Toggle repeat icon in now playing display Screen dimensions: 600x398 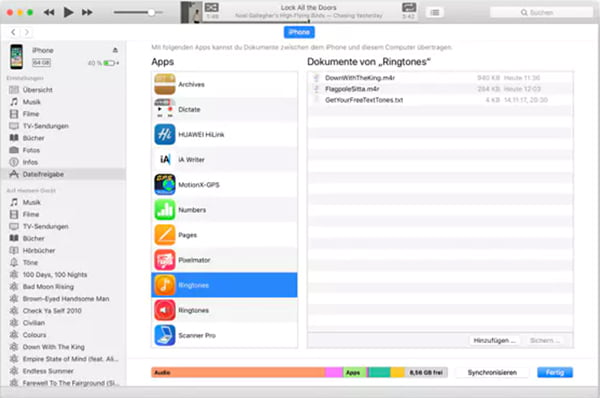pos(409,7)
